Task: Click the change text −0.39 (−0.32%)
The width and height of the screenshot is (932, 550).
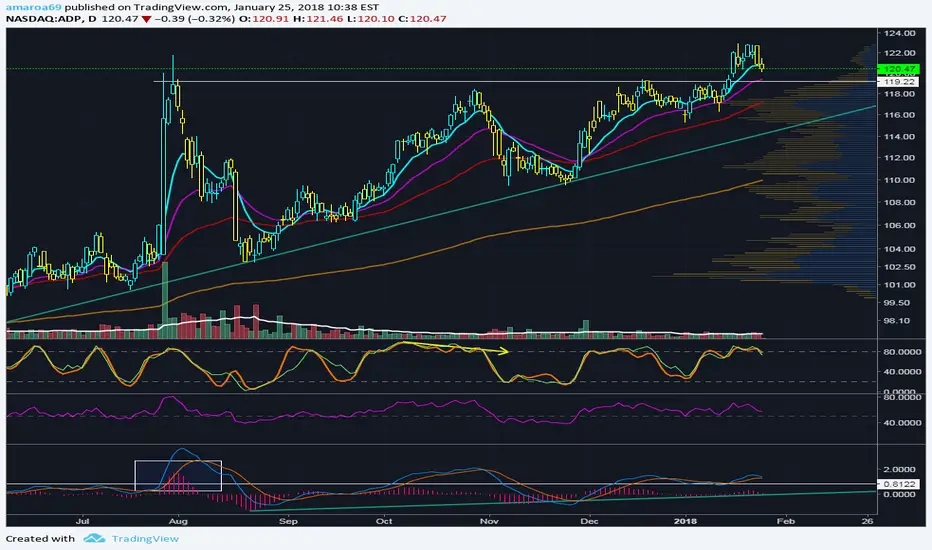Action: [195, 19]
